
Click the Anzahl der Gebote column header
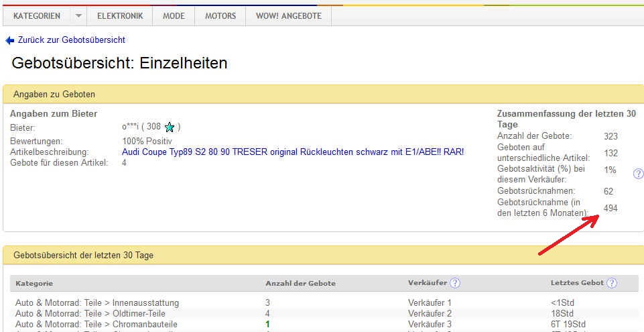pyautogui.click(x=300, y=284)
